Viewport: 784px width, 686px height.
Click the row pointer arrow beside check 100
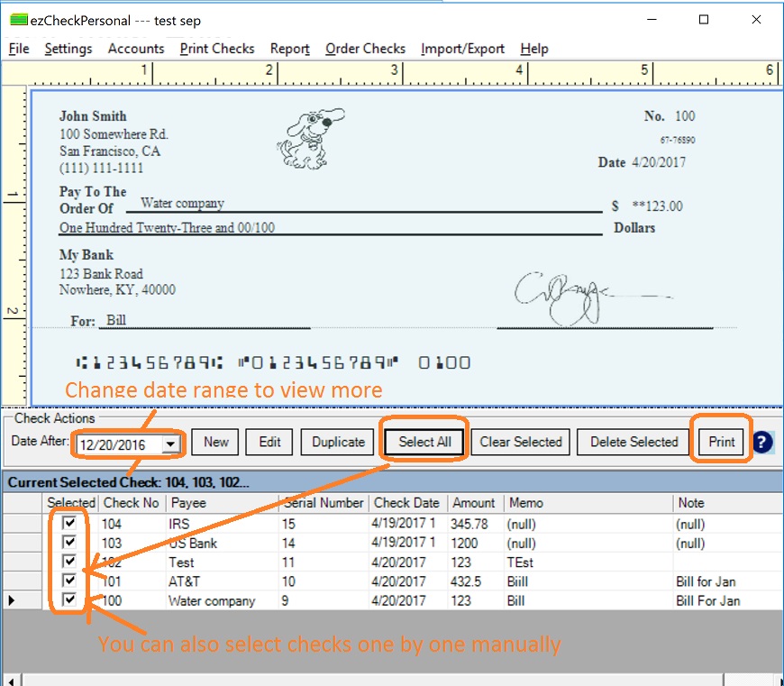tap(12, 600)
